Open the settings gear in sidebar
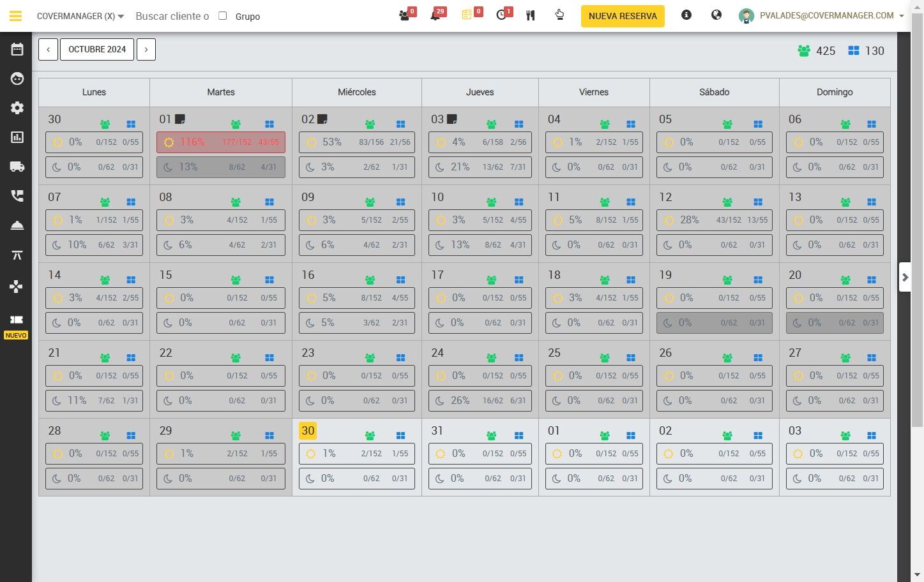Image resolution: width=924 pixels, height=582 pixels. [x=17, y=108]
